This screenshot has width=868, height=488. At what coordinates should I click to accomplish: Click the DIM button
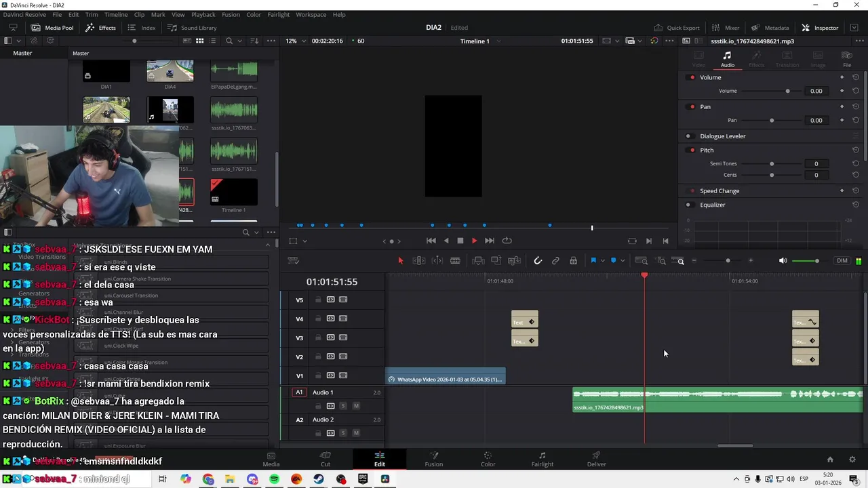pyautogui.click(x=842, y=261)
